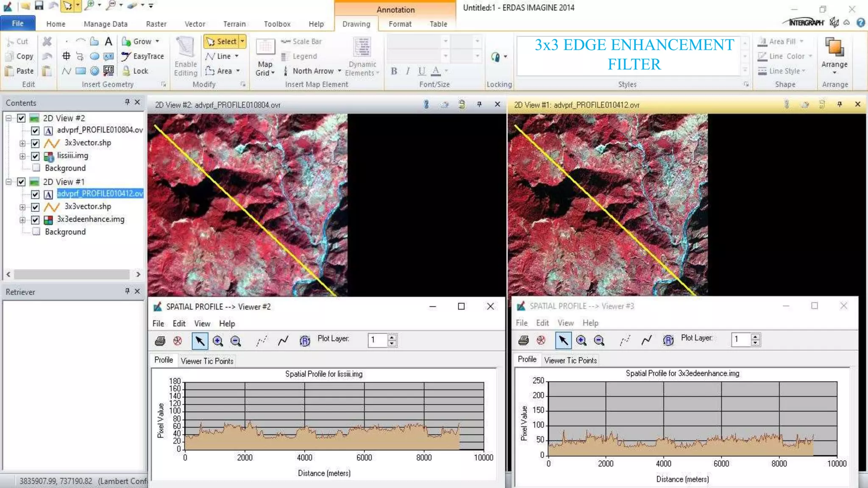Click the print icon in Viewer #2 profile
The image size is (868, 488).
(160, 341)
